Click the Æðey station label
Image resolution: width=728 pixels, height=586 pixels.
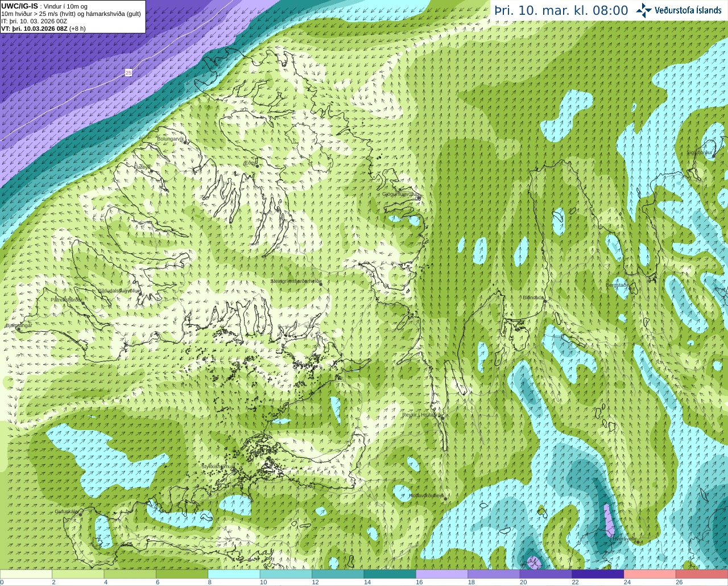click(x=250, y=163)
